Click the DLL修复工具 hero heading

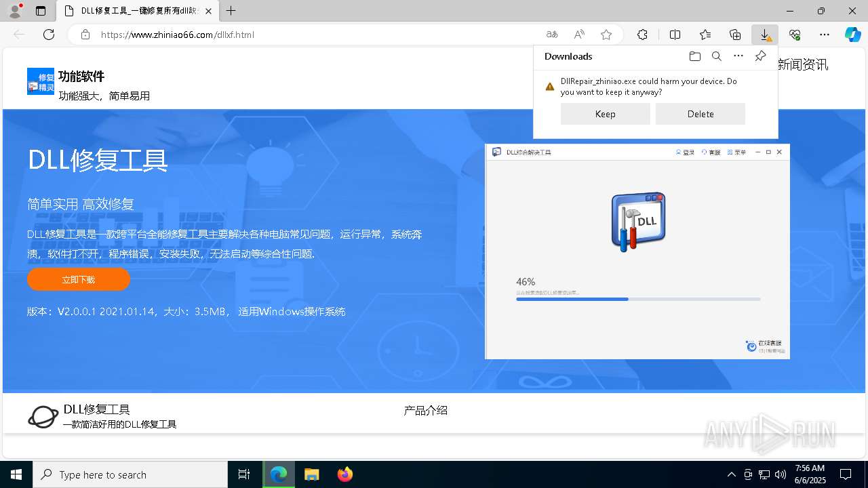(x=98, y=161)
